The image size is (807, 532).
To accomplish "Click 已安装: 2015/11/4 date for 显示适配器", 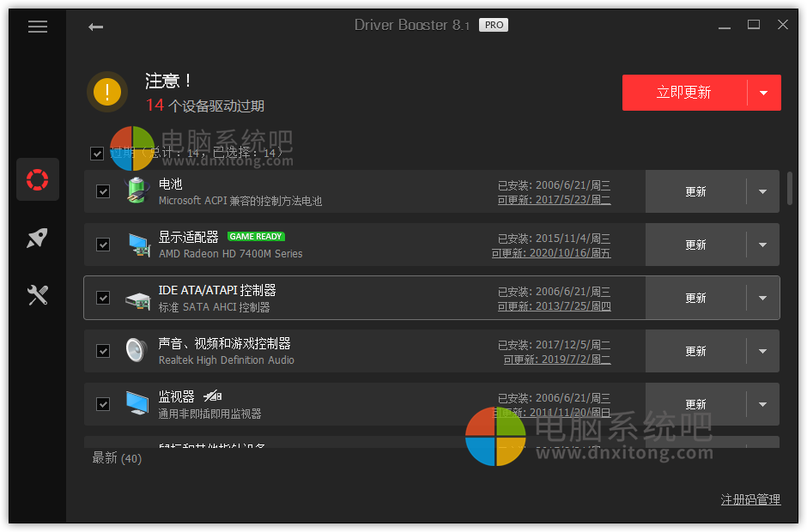I will point(555,239).
